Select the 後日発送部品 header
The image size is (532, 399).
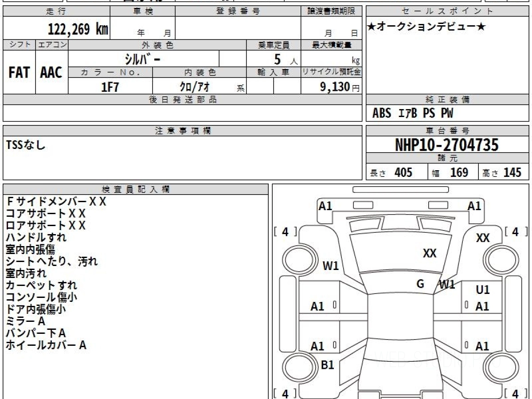tap(182, 100)
